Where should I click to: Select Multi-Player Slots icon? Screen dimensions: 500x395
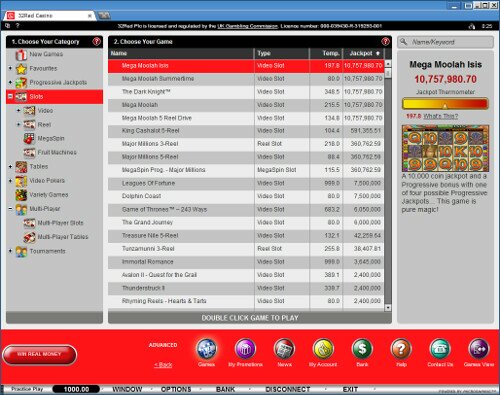click(29, 223)
